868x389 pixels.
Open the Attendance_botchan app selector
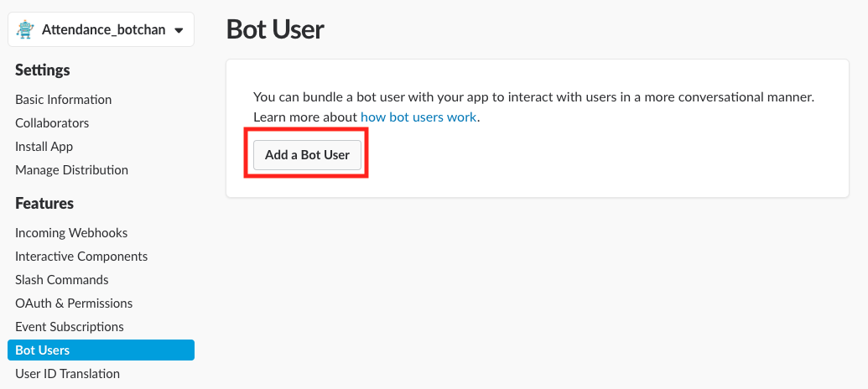(x=102, y=30)
